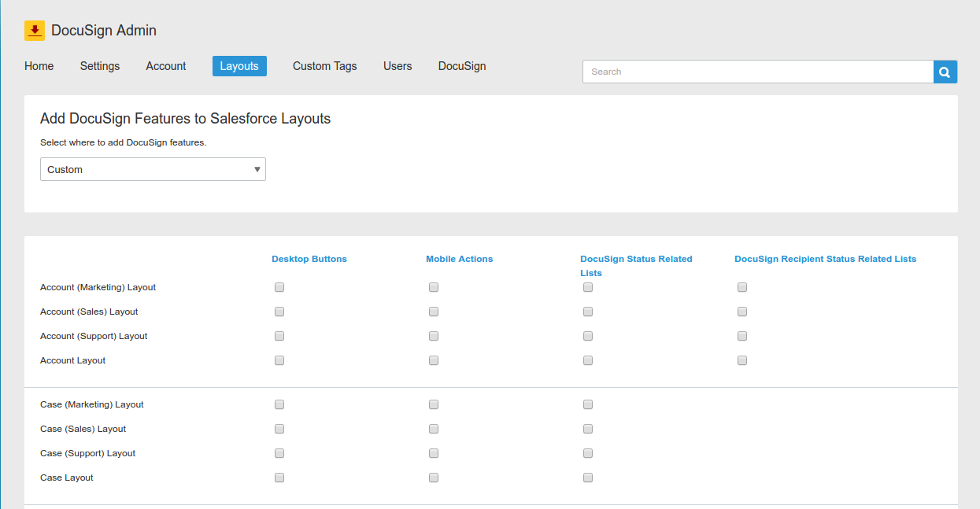Enable Desktop Buttons for Case Layout
The height and width of the screenshot is (509, 980).
(279, 478)
